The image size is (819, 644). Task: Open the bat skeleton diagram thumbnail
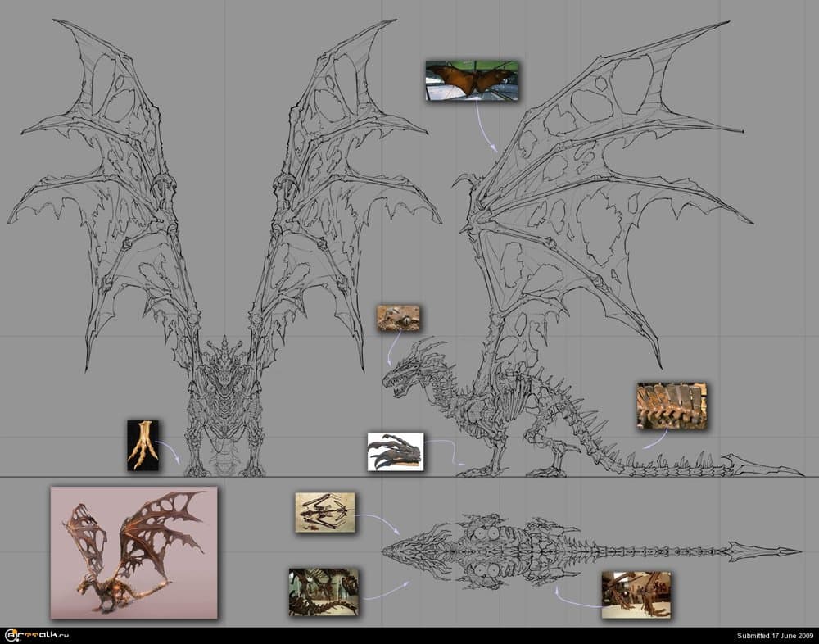[325, 511]
